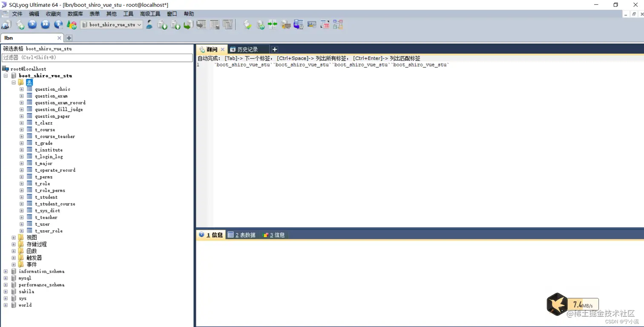Click the Execute All Queries double-arrow icon
The height and width of the screenshot is (327, 644).
[x=45, y=25]
